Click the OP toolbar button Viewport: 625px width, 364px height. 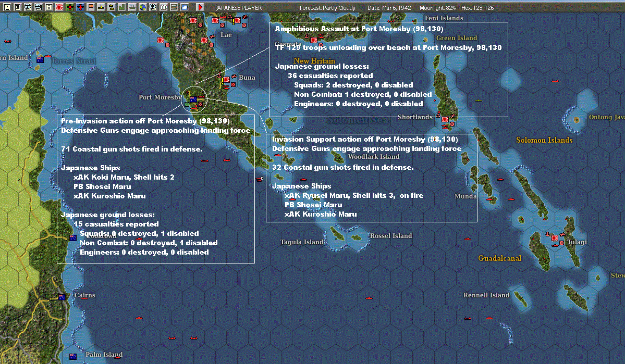(164, 7)
